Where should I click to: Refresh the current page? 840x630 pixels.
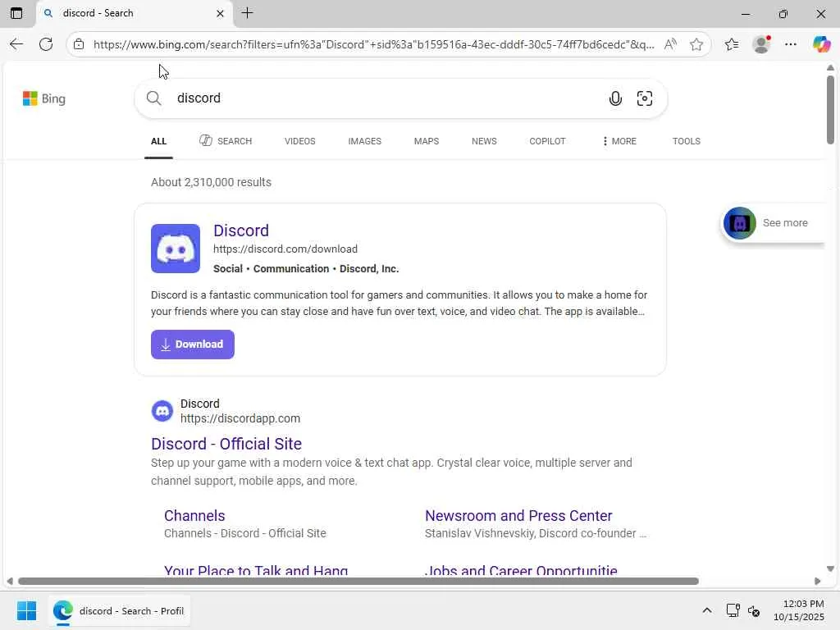pos(46,44)
